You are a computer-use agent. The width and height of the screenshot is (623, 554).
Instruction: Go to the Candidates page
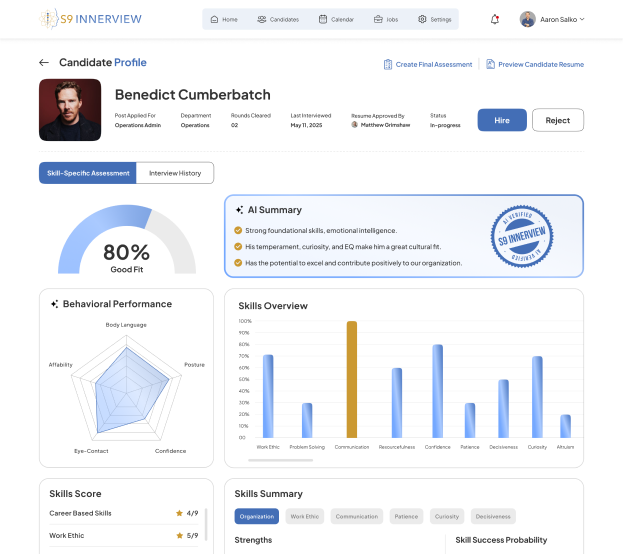click(x=277, y=19)
